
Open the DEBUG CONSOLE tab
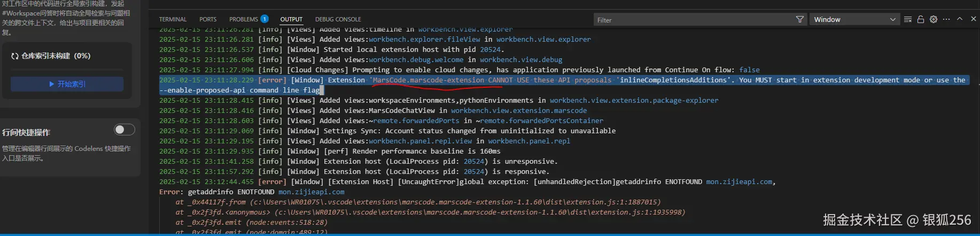point(338,19)
